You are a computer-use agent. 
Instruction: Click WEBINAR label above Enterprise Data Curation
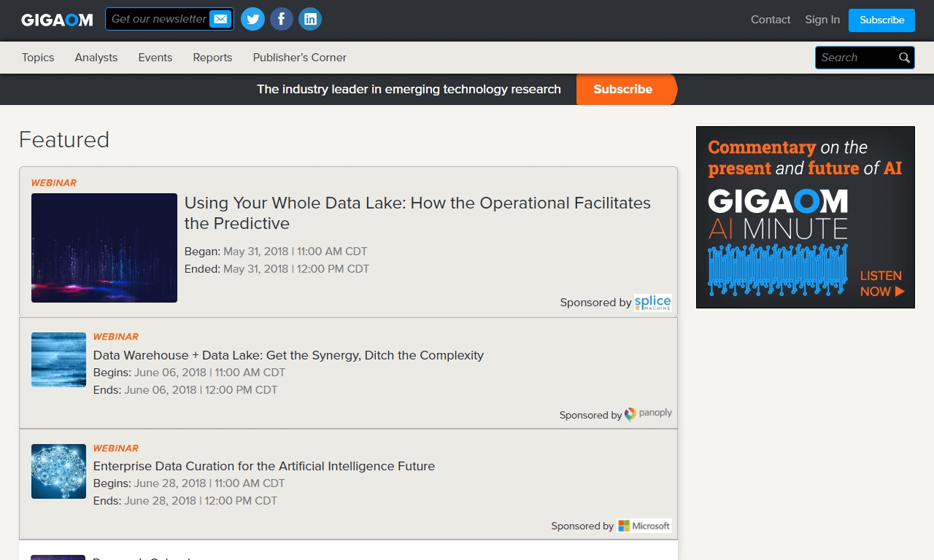115,448
